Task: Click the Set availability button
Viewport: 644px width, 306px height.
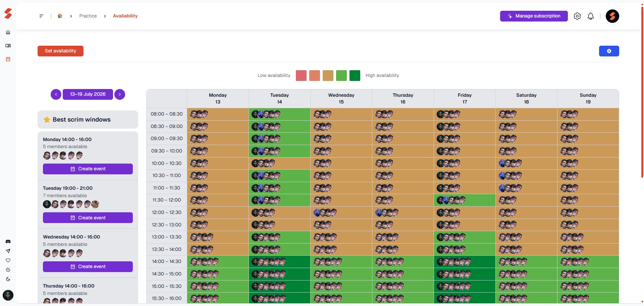Action: point(60,51)
